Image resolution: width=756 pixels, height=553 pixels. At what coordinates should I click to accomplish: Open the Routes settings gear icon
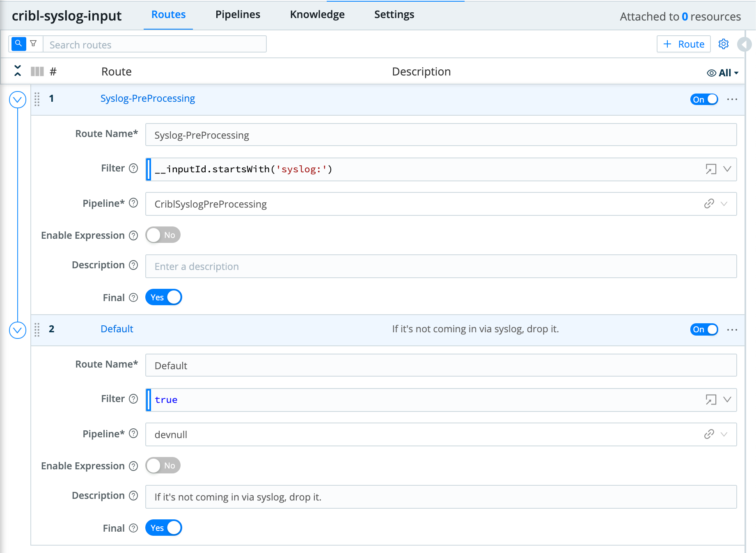(x=724, y=44)
